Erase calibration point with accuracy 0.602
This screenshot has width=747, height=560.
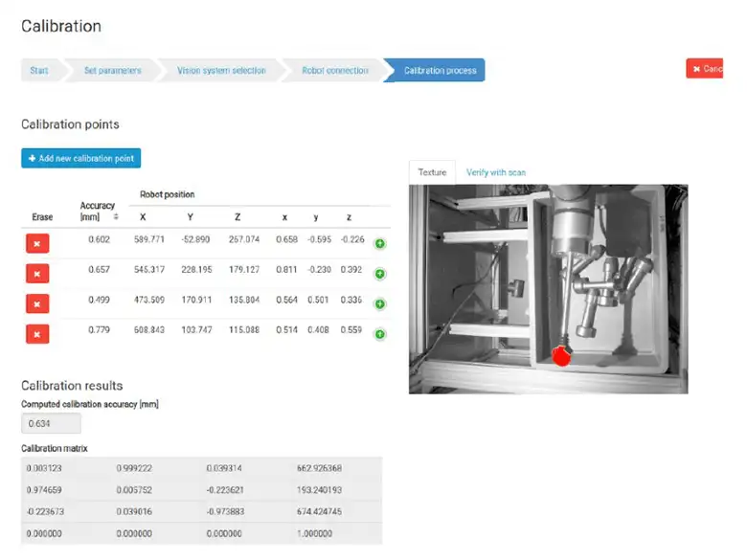(37, 243)
